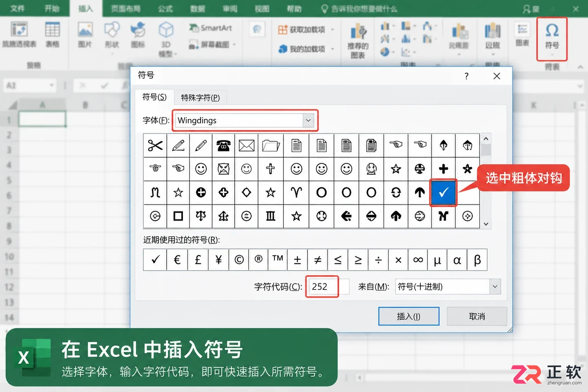Pick the infinity sign from recently used symbols
588x392 pixels.
[x=418, y=260]
